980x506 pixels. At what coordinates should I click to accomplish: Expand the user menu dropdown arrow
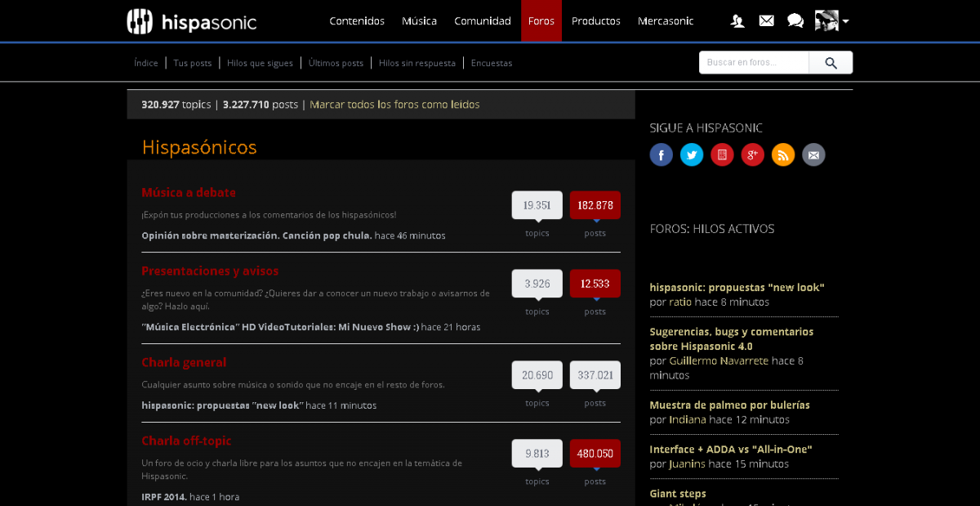[x=845, y=22]
